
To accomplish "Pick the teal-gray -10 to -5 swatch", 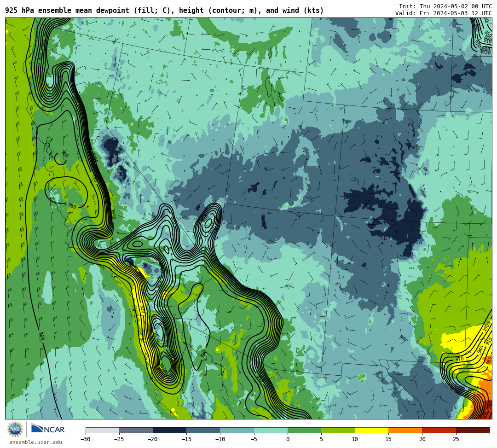I will point(237,430).
